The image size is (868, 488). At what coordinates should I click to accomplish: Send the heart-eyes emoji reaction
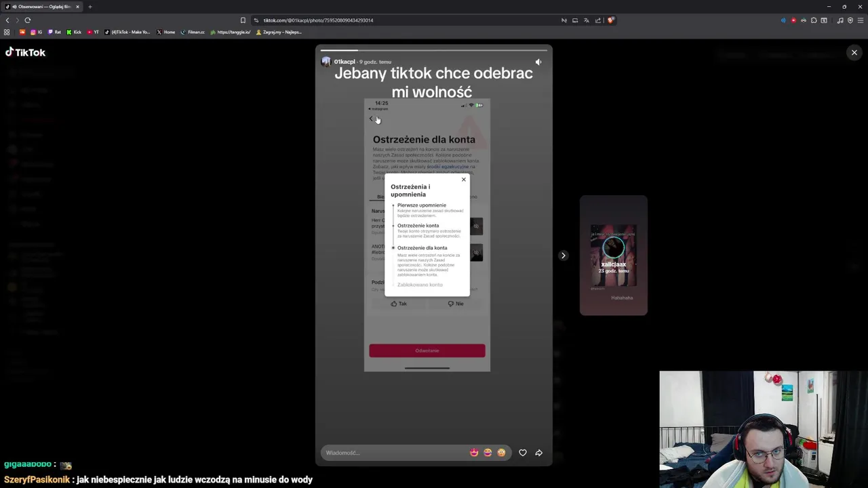click(474, 453)
